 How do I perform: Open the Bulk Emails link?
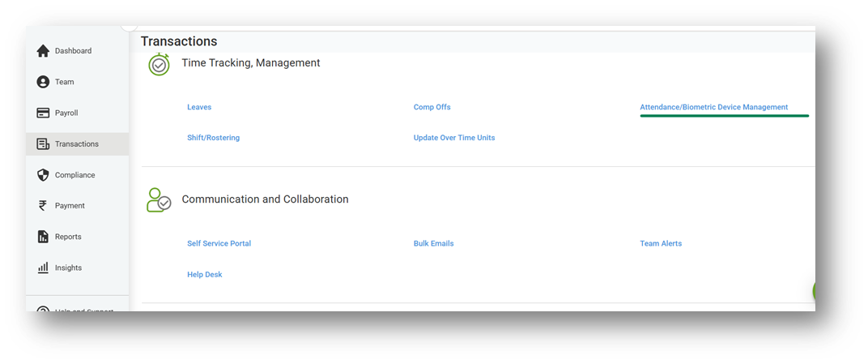433,243
